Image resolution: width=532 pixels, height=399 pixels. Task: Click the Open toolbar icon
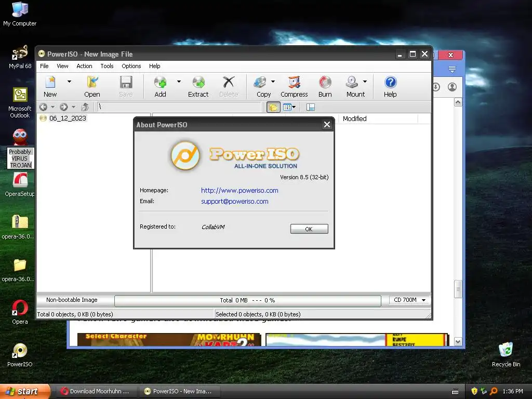point(92,87)
